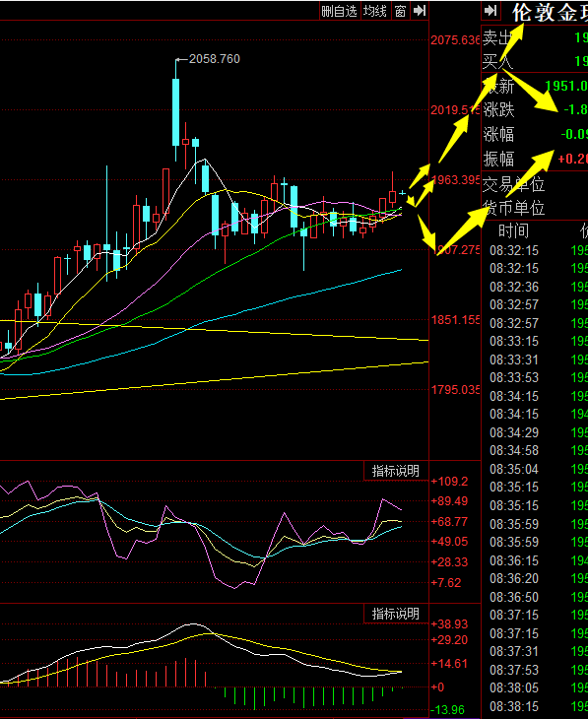Image resolution: width=588 pixels, height=719 pixels.
Task: Toggle the 均线 moving average lines
Action: [374, 11]
